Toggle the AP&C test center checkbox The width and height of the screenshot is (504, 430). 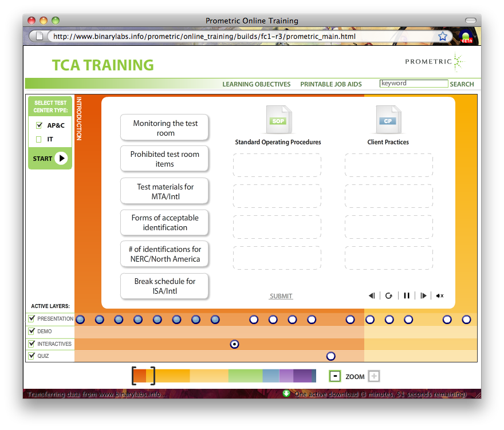tap(40, 125)
